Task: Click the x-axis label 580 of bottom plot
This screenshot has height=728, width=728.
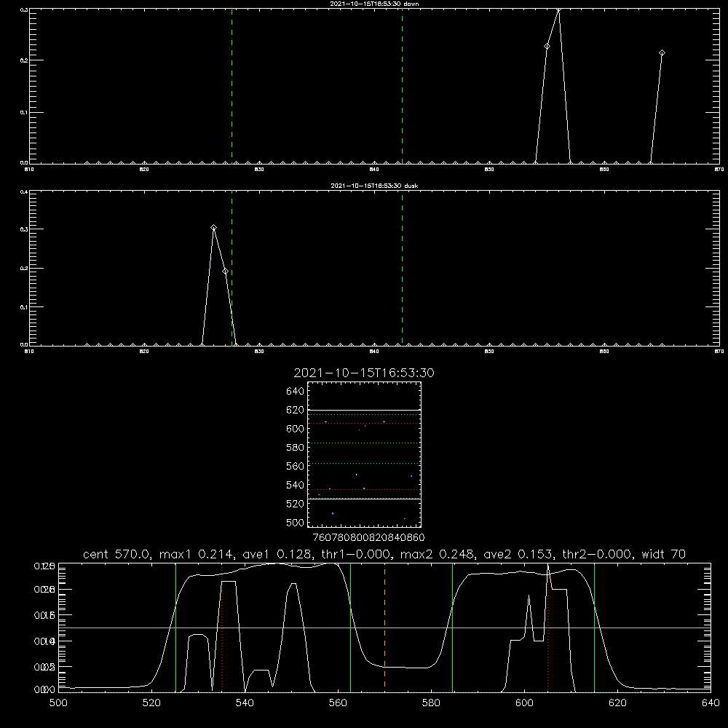Action: coord(431,703)
